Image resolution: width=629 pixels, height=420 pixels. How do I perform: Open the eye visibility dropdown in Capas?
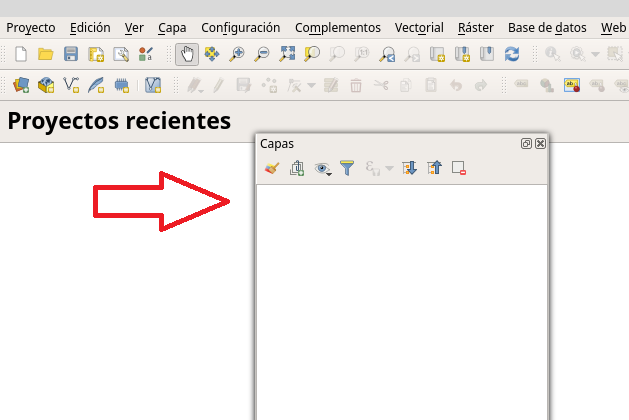point(323,169)
